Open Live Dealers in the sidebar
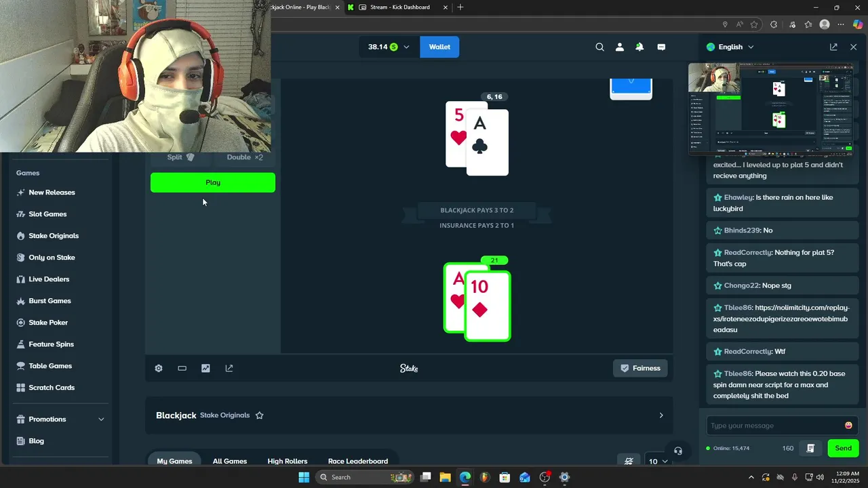 (x=49, y=279)
